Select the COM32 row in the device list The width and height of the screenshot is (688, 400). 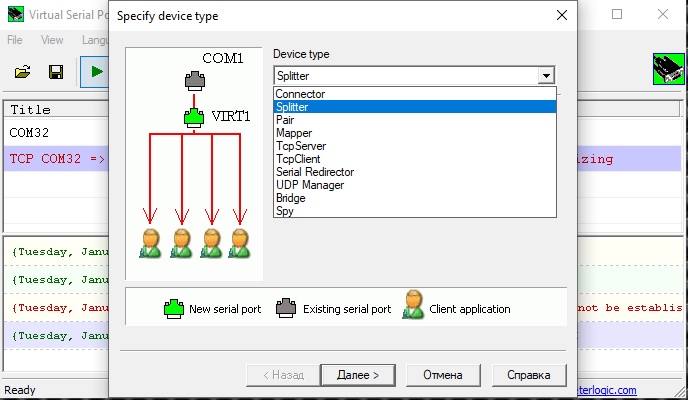[30, 132]
